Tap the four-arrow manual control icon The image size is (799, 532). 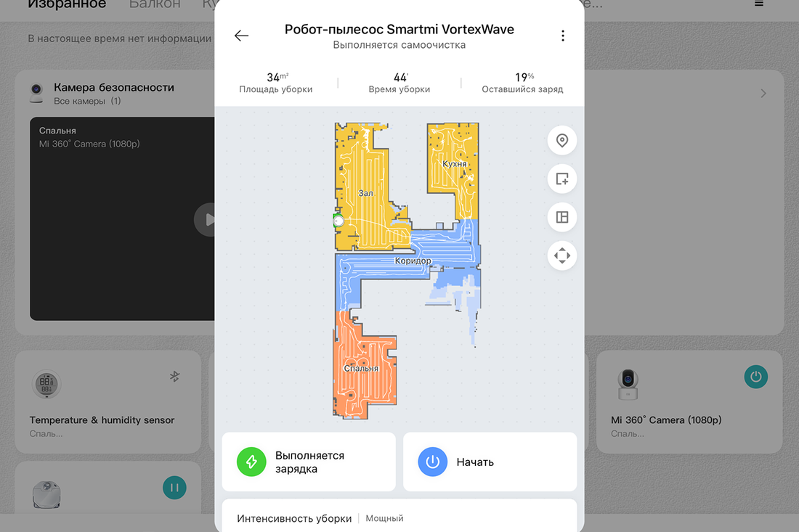[x=562, y=255]
